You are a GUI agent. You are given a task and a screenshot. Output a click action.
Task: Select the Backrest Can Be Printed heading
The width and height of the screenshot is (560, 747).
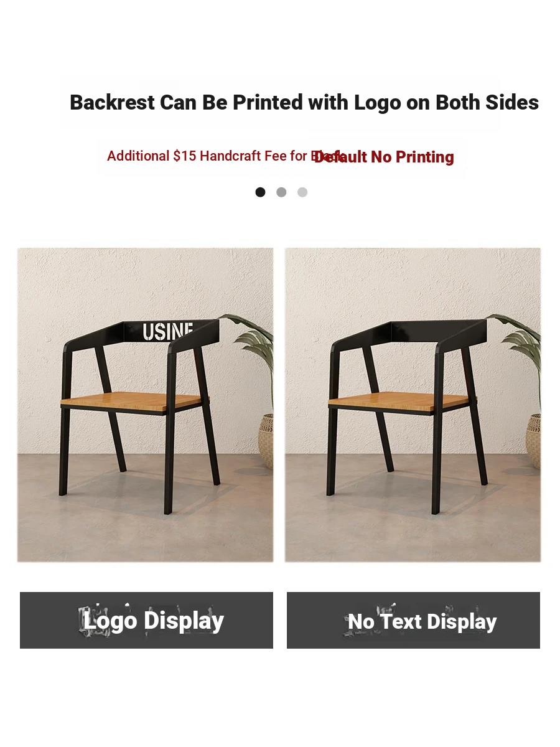(304, 102)
